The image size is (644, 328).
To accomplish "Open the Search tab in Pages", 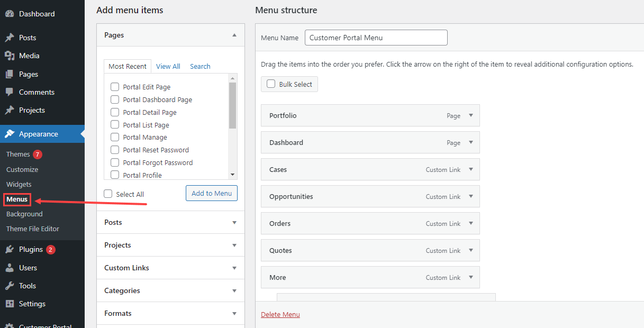I will point(200,66).
